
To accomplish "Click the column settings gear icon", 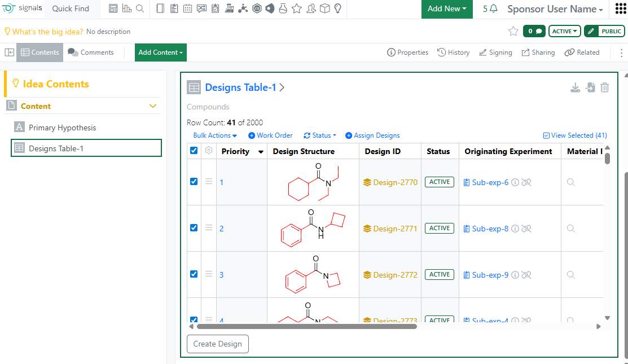I will 209,151.
